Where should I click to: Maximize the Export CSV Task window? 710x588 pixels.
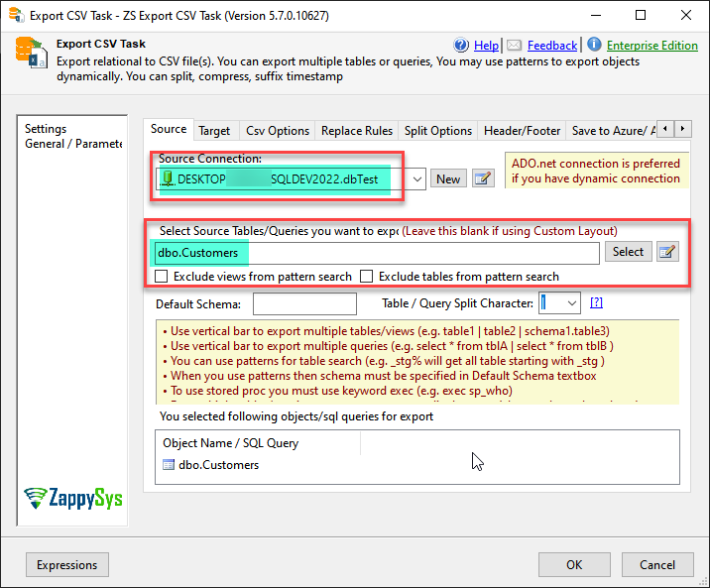tap(641, 15)
